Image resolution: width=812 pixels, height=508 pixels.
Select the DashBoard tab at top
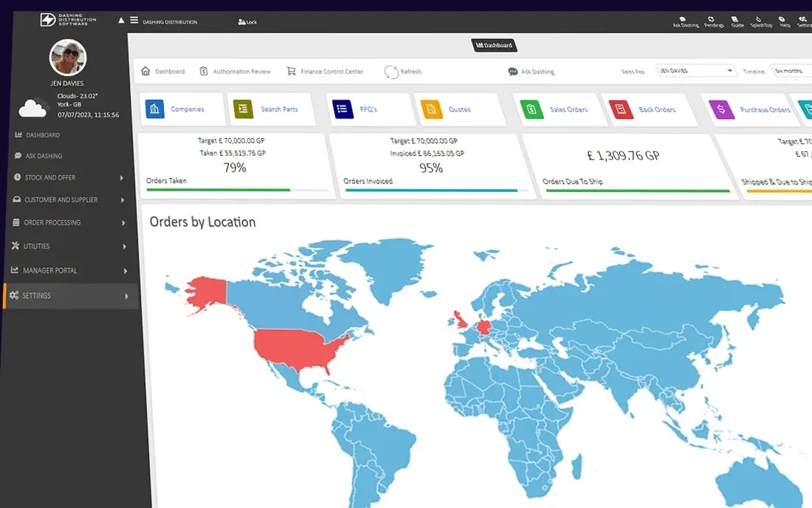click(494, 45)
